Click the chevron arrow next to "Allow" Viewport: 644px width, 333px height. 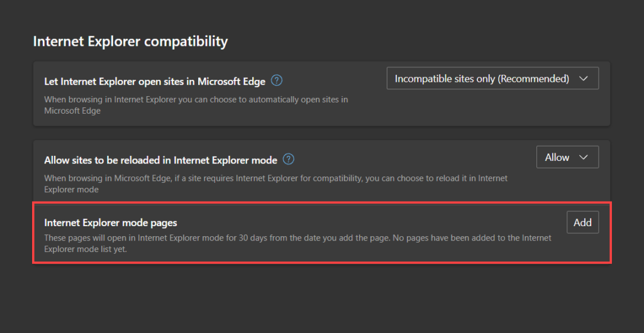pyautogui.click(x=583, y=158)
